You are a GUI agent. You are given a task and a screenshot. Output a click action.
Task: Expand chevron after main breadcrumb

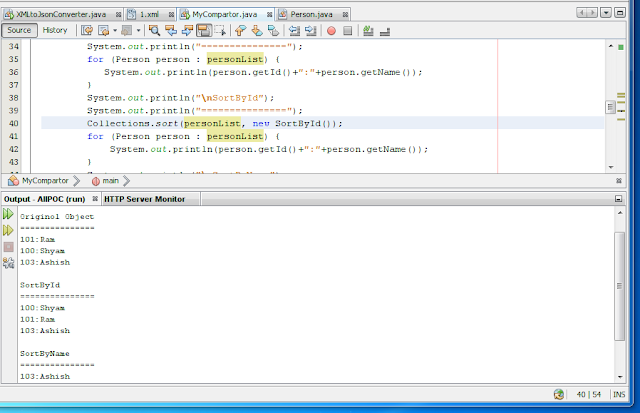click(127, 181)
